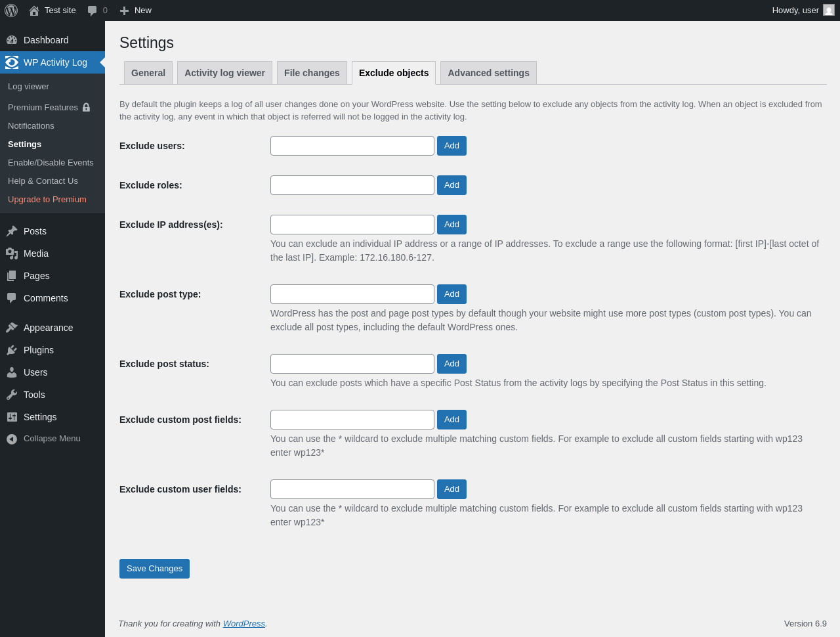Focus the Exclude IP address(es) input field
Viewport: 840px width, 637px height.
[352, 225]
